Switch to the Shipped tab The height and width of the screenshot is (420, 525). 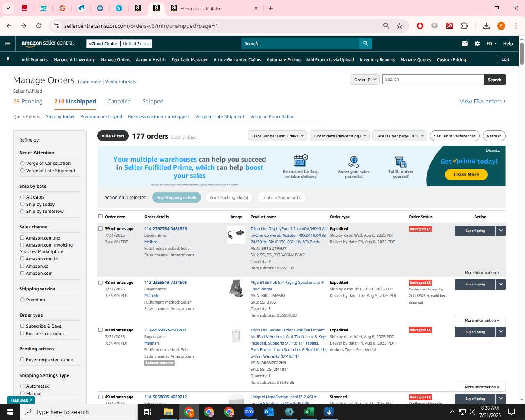click(153, 101)
